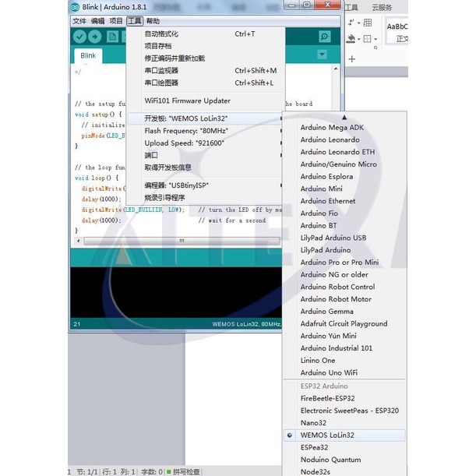Select Arduino Gemma board

pos(344,312)
